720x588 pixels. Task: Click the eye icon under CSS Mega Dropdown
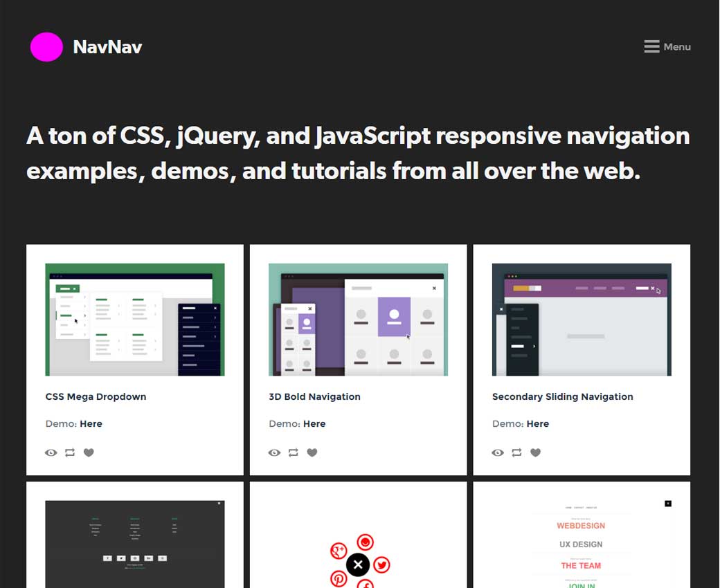pyautogui.click(x=51, y=452)
